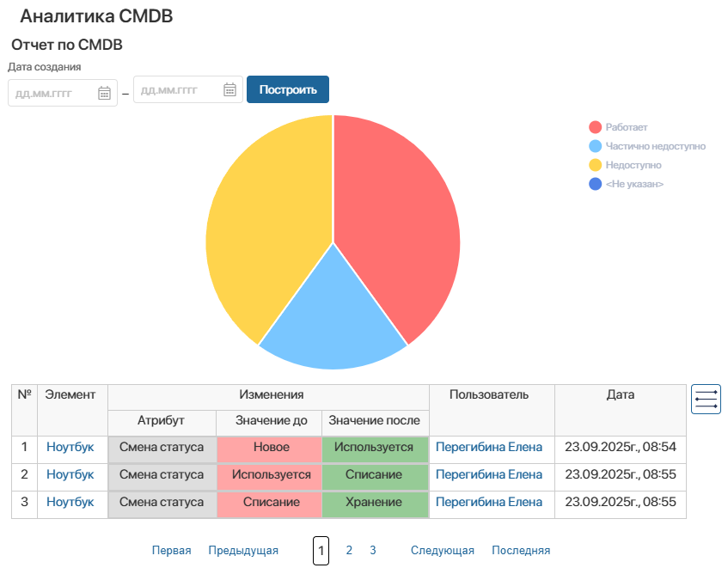728x574 pixels.
Task: Go to page 3
Action: coord(373,550)
